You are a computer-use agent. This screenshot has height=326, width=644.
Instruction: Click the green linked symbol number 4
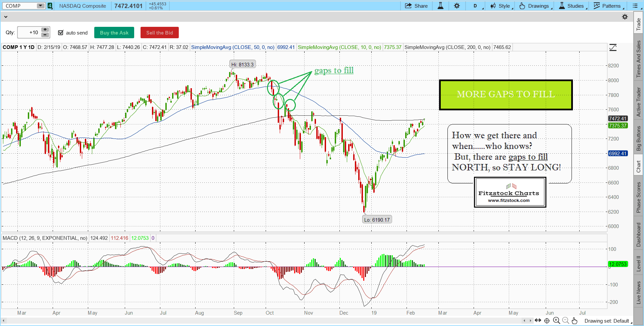tap(50, 6)
